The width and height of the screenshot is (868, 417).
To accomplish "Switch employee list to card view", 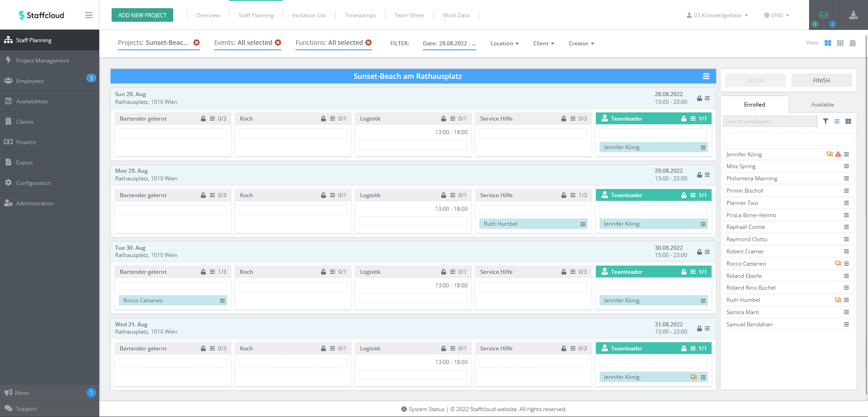I will pyautogui.click(x=848, y=121).
